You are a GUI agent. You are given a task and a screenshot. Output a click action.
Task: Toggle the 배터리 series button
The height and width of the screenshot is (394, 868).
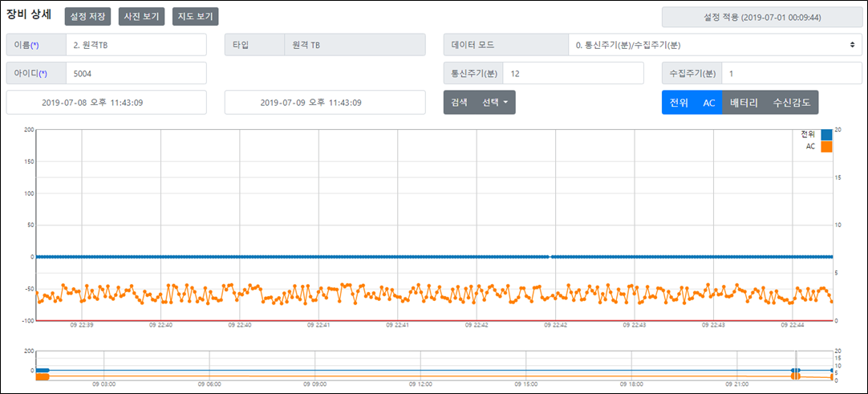(744, 103)
